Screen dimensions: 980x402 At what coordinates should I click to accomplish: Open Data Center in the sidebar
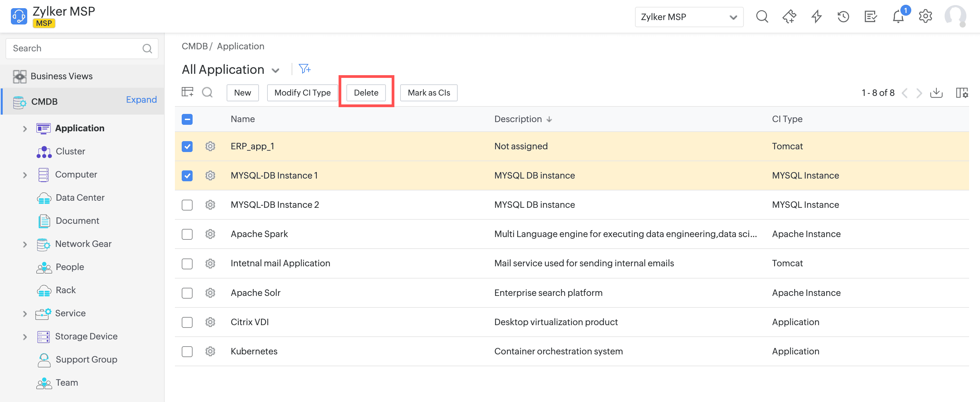[x=80, y=198]
